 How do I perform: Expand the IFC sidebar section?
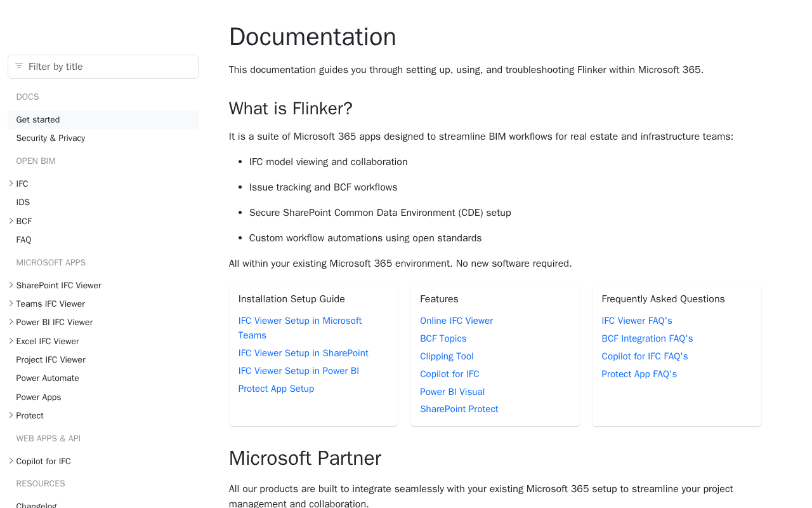click(x=11, y=184)
